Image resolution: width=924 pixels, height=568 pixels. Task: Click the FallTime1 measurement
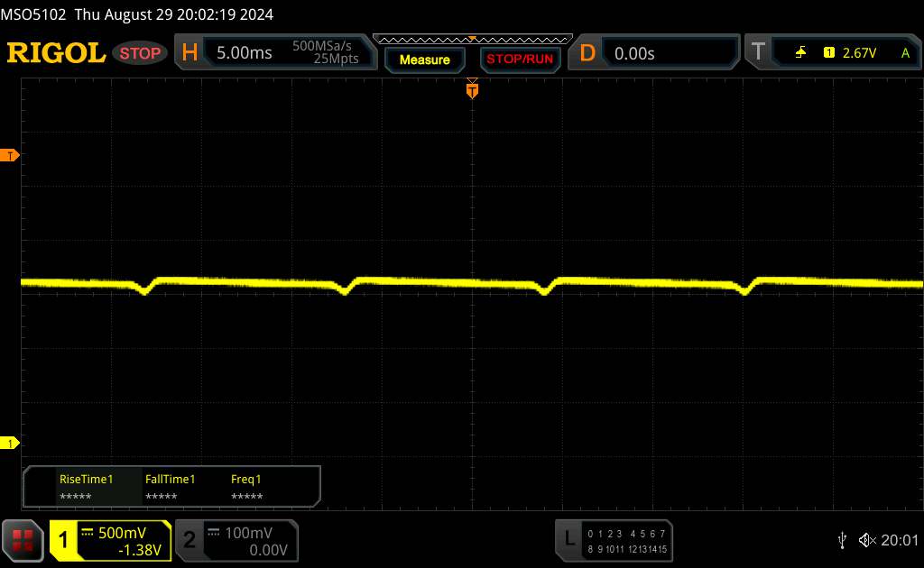[170, 487]
